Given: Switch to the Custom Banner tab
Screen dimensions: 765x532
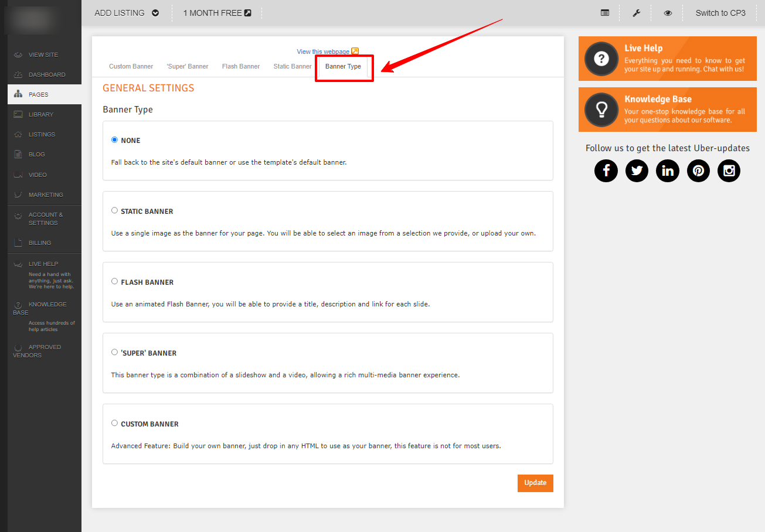Looking at the screenshot, I should pos(131,66).
